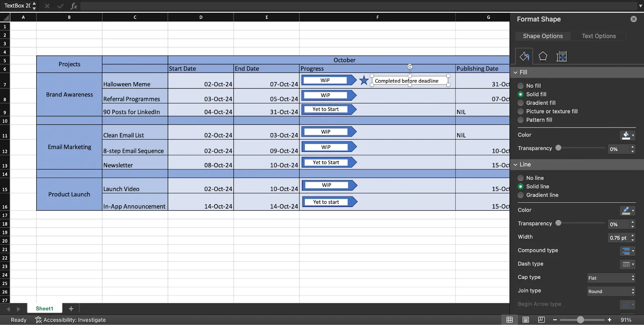Open the Fill Color dropdown
This screenshot has height=325, width=644.
coord(627,135)
